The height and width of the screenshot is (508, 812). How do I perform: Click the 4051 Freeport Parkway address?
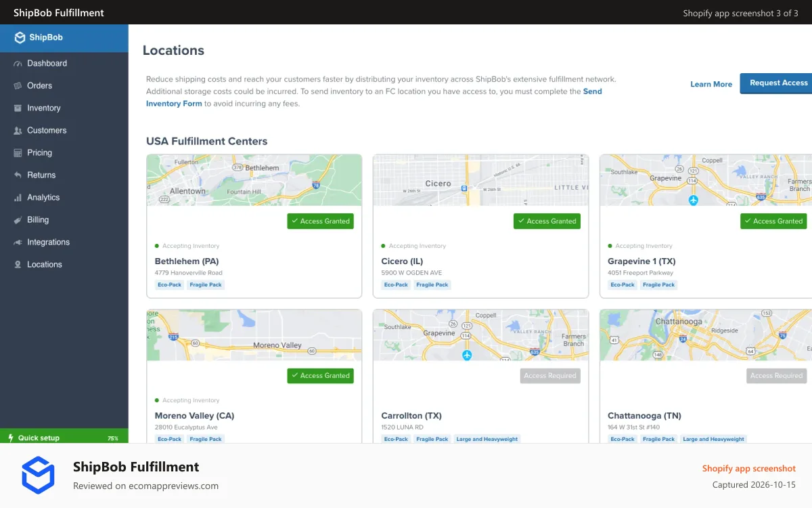[x=640, y=273]
